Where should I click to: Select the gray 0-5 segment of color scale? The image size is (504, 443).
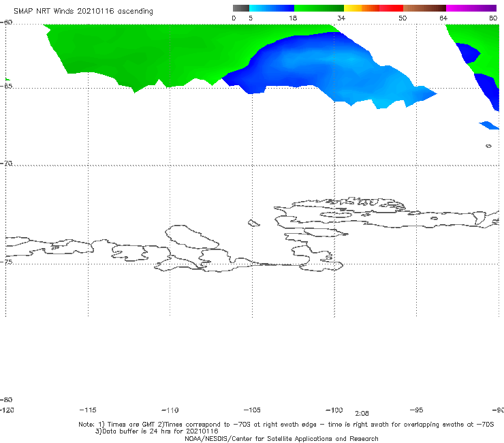[240, 8]
